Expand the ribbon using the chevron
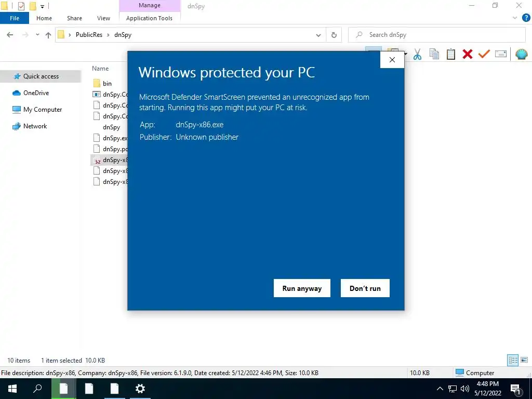The width and height of the screenshot is (532, 399). [515, 18]
